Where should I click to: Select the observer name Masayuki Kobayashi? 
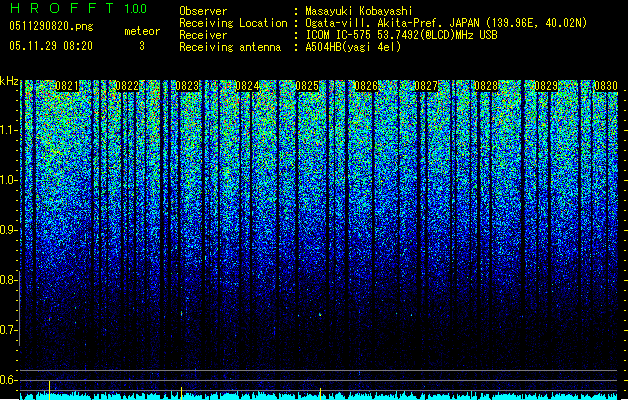[359, 11]
